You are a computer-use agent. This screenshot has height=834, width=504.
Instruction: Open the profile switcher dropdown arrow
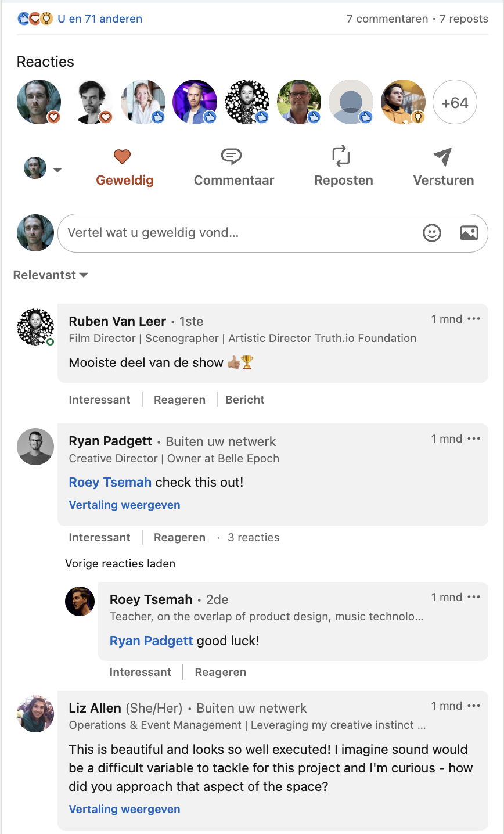pyautogui.click(x=57, y=170)
